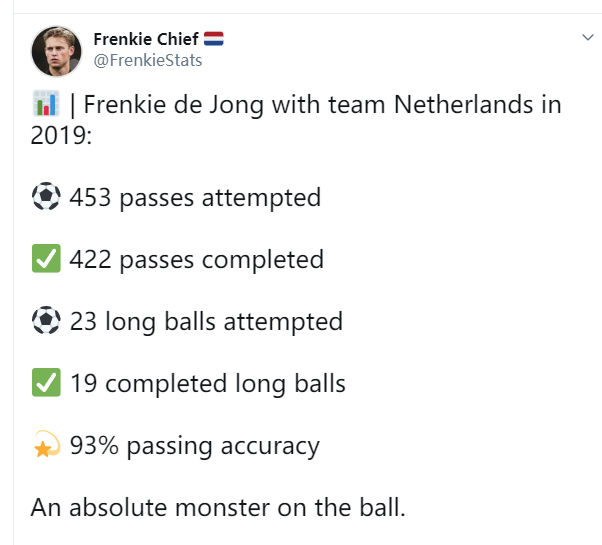602x545 pixels.
Task: Click the "93% passing accuracy" text
Action: (x=195, y=446)
